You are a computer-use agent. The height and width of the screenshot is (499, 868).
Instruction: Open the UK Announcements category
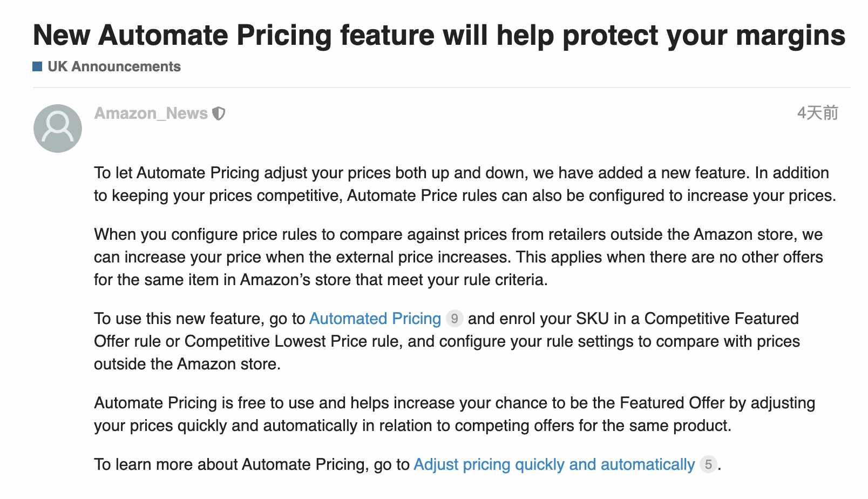[114, 66]
